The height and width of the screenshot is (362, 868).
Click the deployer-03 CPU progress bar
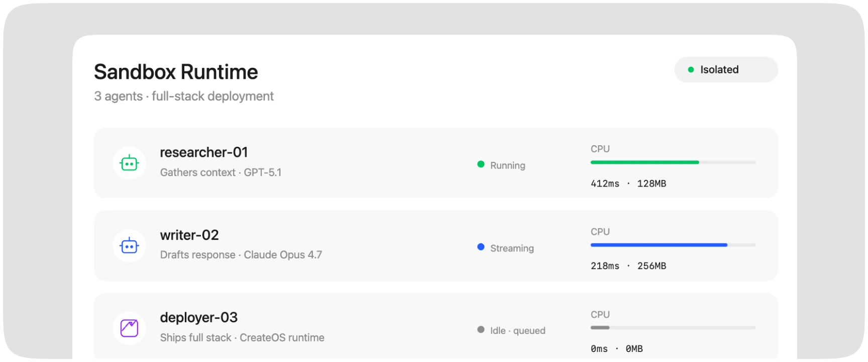673,327
